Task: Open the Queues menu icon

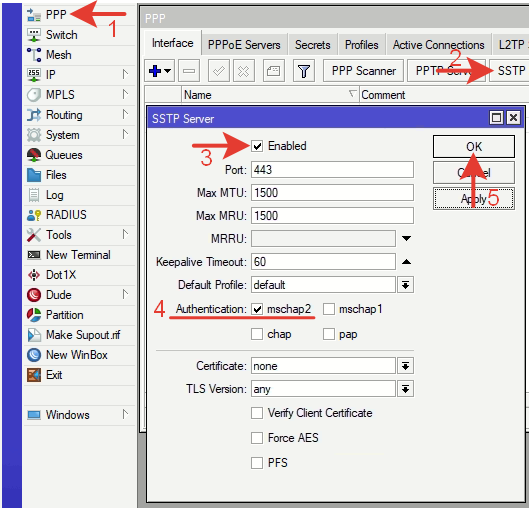Action: [x=34, y=155]
